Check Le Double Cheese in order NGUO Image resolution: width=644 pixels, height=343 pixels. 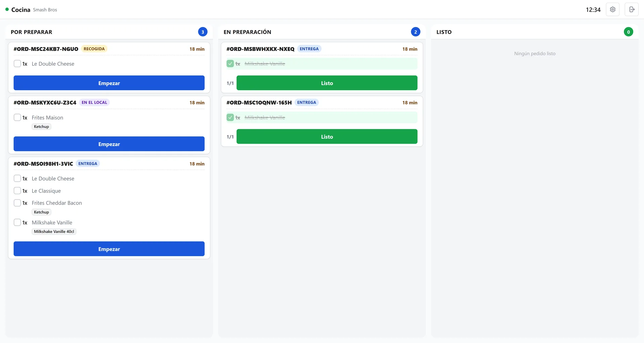point(17,64)
